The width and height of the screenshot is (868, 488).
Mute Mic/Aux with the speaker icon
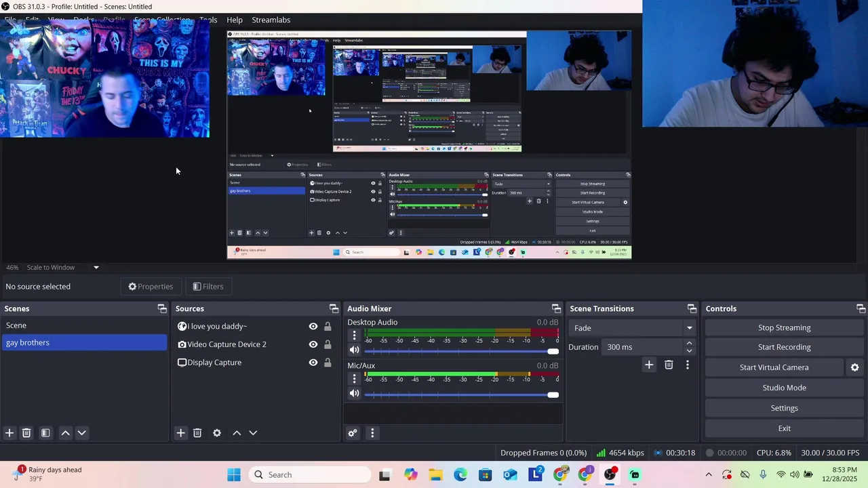pos(354,393)
